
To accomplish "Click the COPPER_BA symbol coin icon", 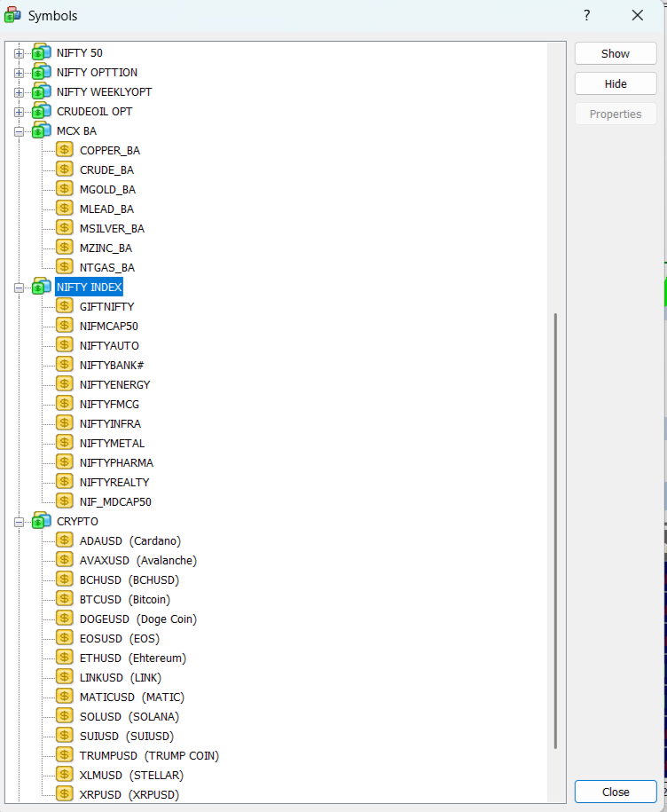I will pos(64,150).
